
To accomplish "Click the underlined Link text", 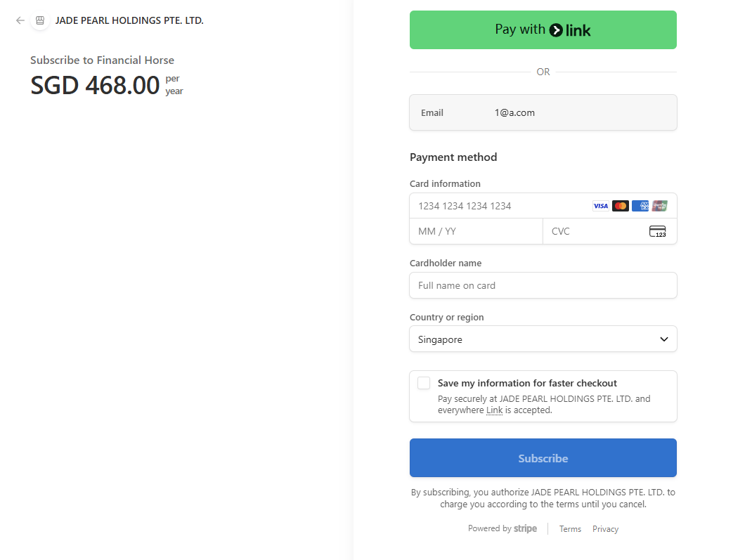I will click(494, 410).
